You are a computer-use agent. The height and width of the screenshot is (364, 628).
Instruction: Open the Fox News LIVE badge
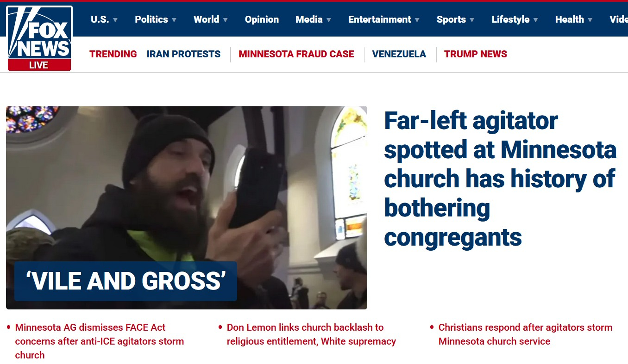39,65
